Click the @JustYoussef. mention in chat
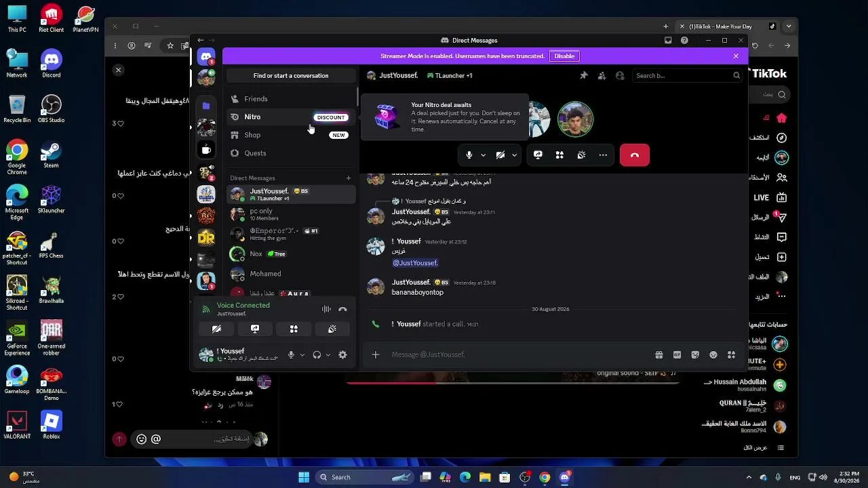This screenshot has width=868, height=488. (x=415, y=263)
